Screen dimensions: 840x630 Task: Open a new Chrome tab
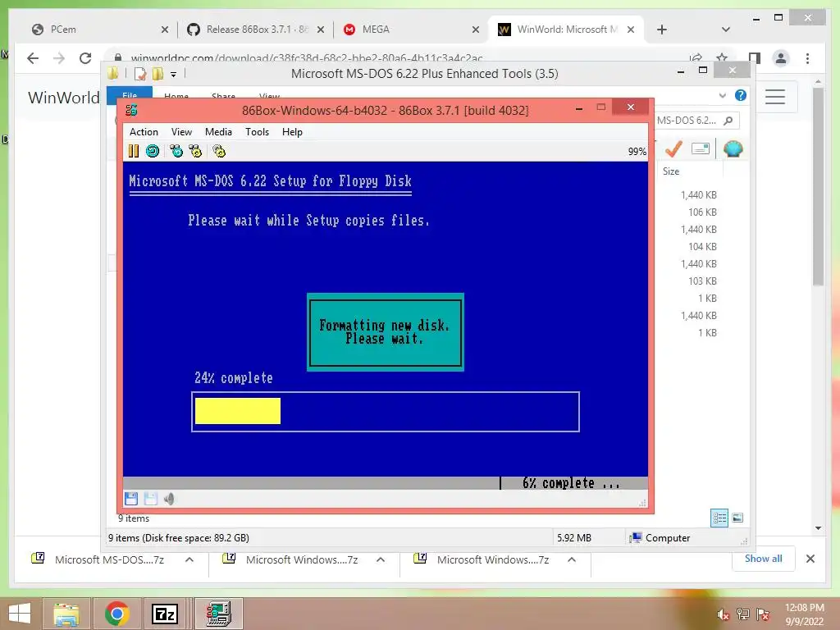662,30
